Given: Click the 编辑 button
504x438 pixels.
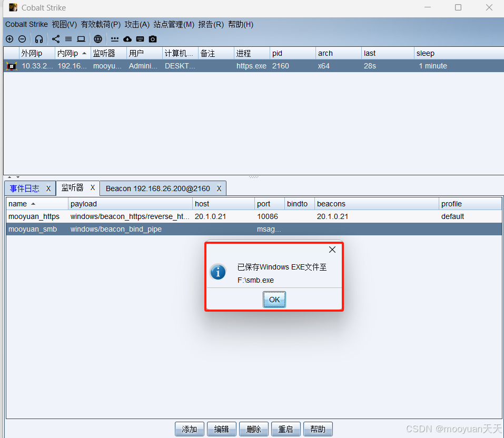Looking at the screenshot, I should (x=222, y=430).
